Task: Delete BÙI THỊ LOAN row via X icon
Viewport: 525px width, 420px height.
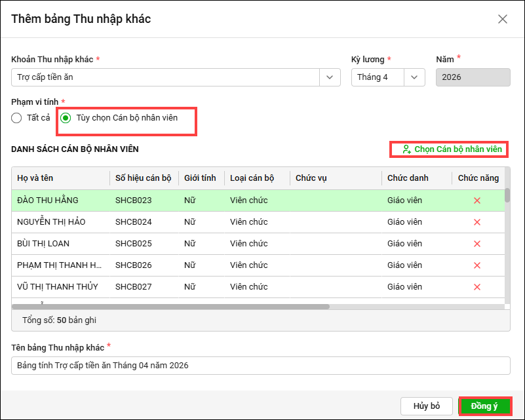Action: point(477,244)
